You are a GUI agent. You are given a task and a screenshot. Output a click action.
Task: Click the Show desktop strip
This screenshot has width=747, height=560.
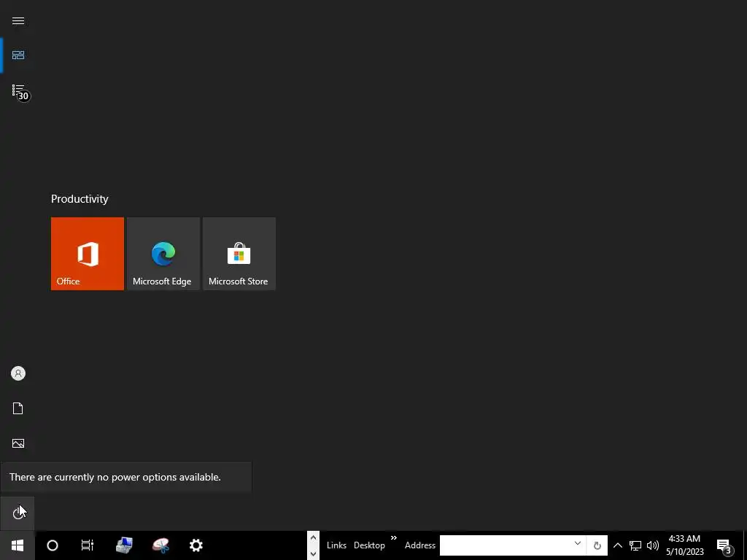[745, 545]
